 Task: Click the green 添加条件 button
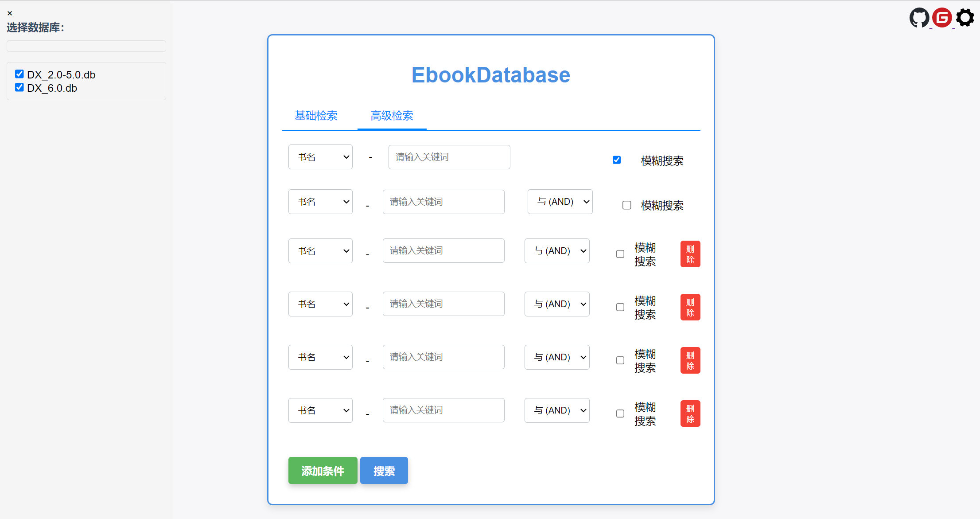click(323, 471)
